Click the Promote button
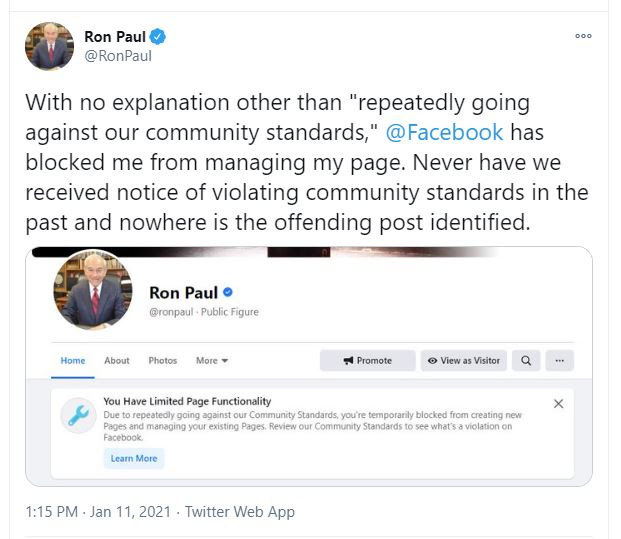621x539 pixels. tap(368, 360)
